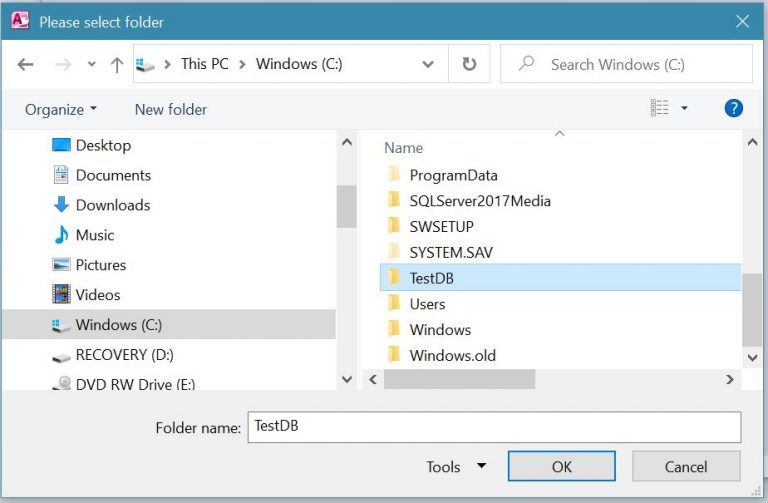Click the OK button
The width and height of the screenshot is (768, 503).
click(561, 466)
